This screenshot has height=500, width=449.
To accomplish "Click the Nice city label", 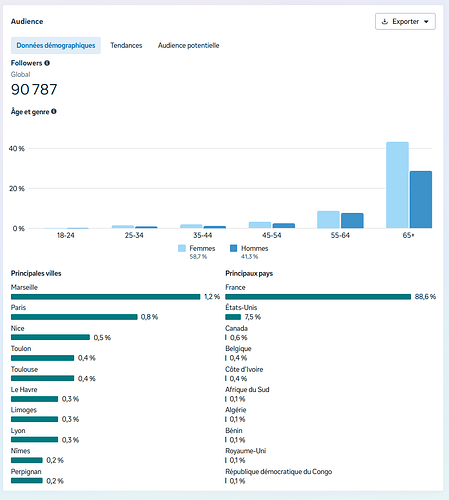I will (x=17, y=328).
